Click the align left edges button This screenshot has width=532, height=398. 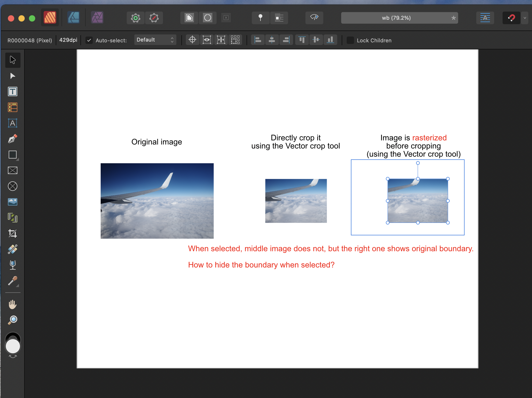coord(258,40)
